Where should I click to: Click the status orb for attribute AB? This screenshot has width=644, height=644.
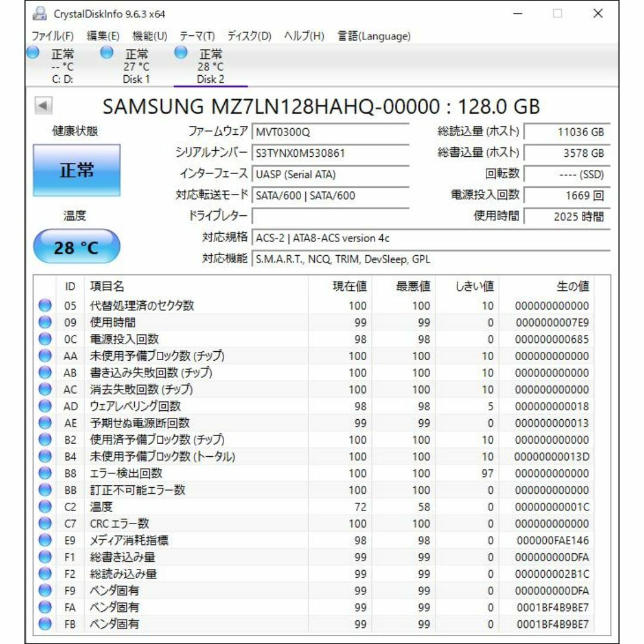click(45, 372)
